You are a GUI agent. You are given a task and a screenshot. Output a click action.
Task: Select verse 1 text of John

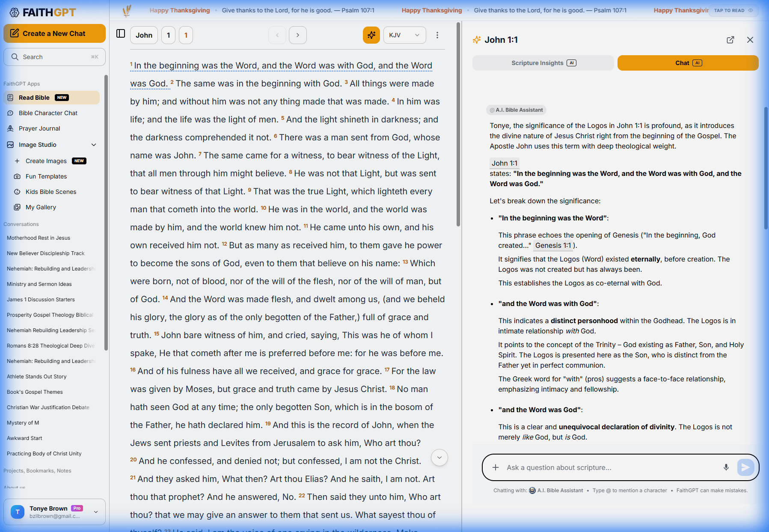click(281, 74)
